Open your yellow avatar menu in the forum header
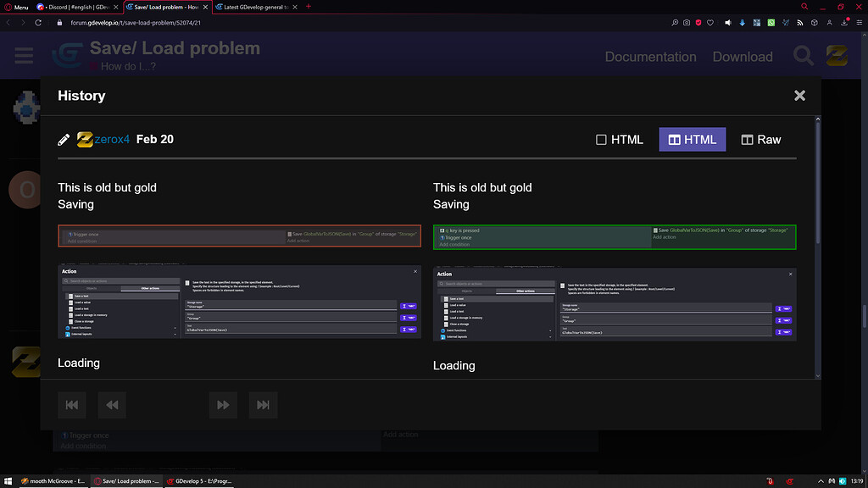868x488 pixels. pos(837,56)
